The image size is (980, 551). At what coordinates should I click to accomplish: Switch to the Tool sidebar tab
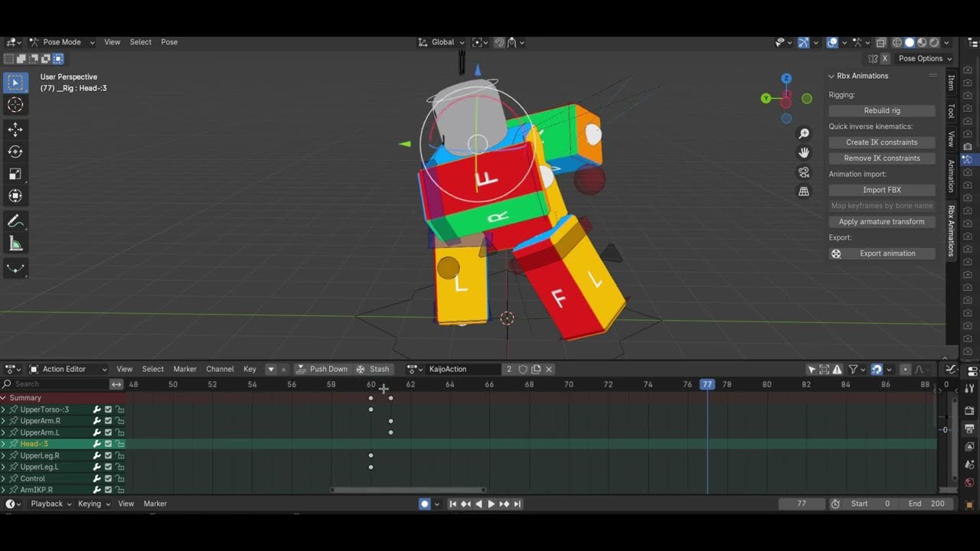click(x=951, y=111)
